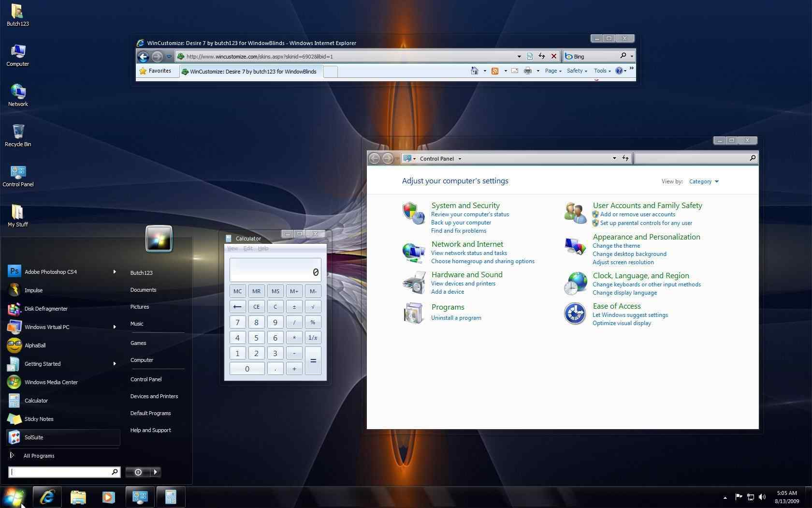This screenshot has height=508, width=812.
Task: Click the taskbar clock showing 5:05 AM
Action: pyautogui.click(x=787, y=497)
